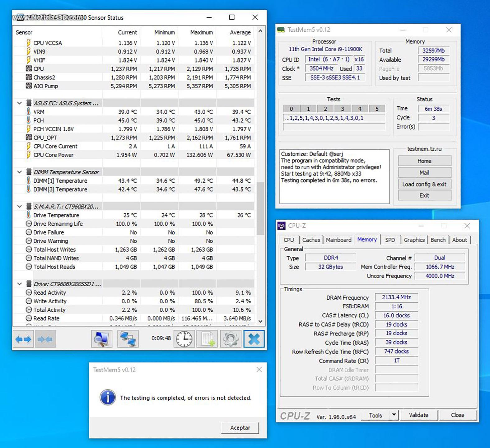Click the Mail button in TestMem5
The image size is (490, 448).
coord(424,172)
